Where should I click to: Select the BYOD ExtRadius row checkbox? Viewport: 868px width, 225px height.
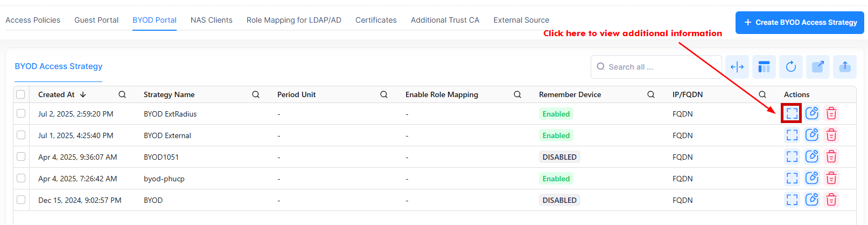coord(21,113)
